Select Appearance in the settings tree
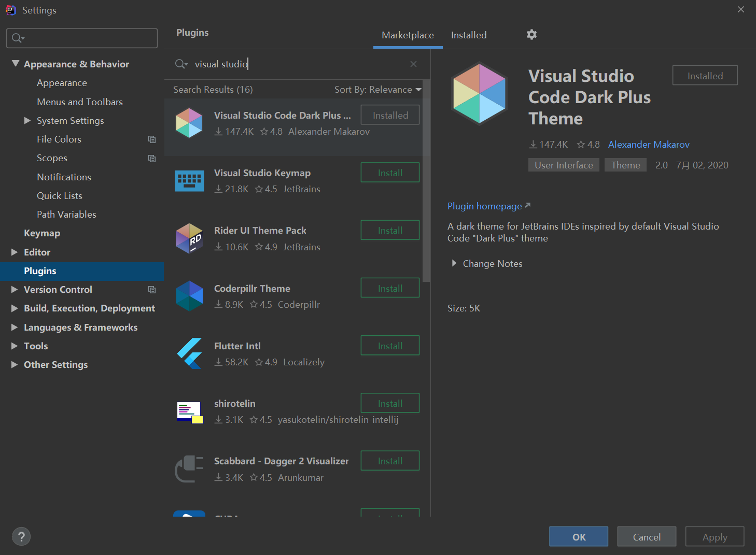The image size is (756, 555). (x=62, y=83)
